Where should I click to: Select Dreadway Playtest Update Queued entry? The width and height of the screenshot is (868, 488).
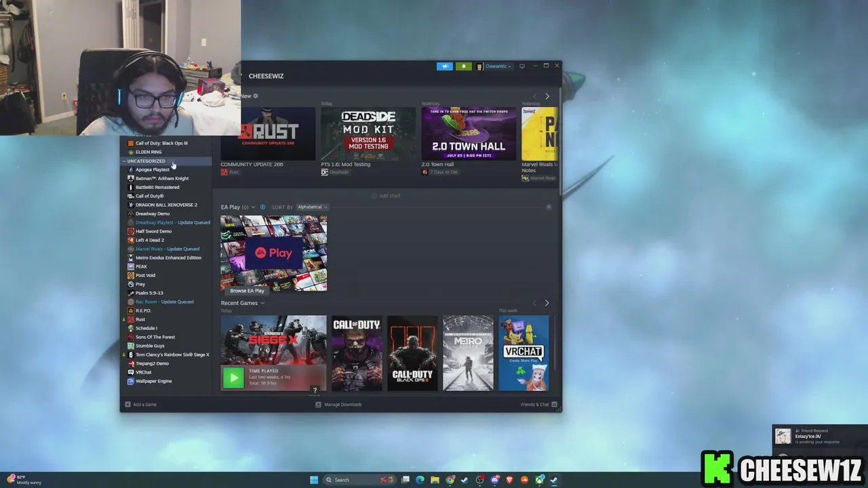point(172,222)
